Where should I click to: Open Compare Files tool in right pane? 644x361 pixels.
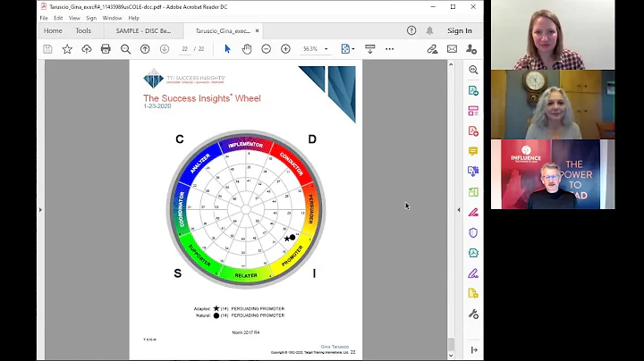[x=473, y=192]
